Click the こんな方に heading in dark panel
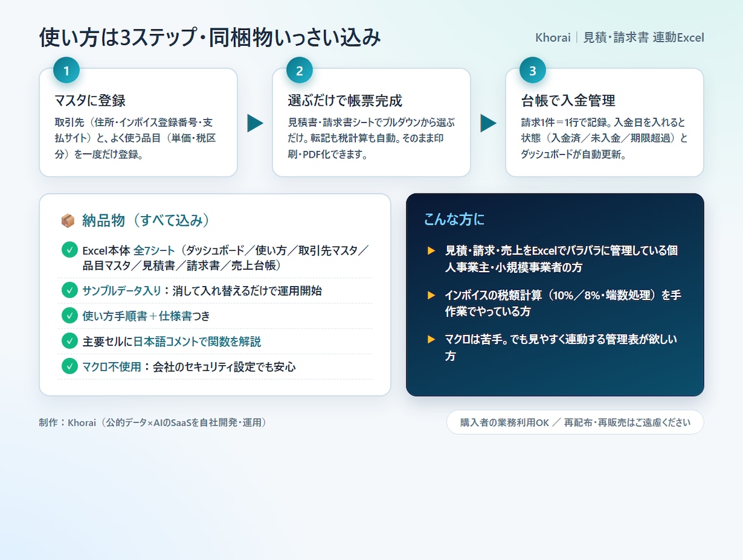Screen dimensions: 743x560 [x=454, y=220]
